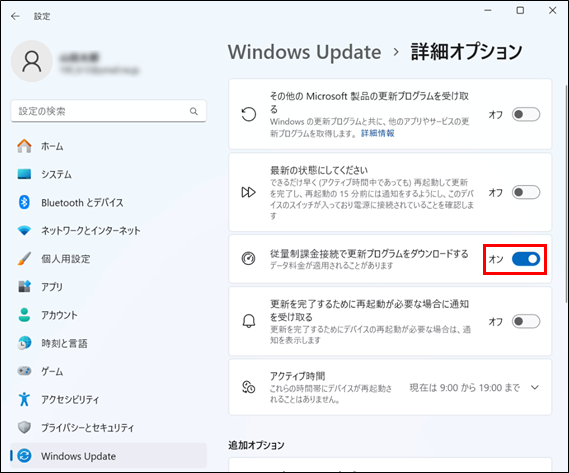Click the user profile avatar
Viewport: 569px width, 473px height.
click(x=32, y=61)
